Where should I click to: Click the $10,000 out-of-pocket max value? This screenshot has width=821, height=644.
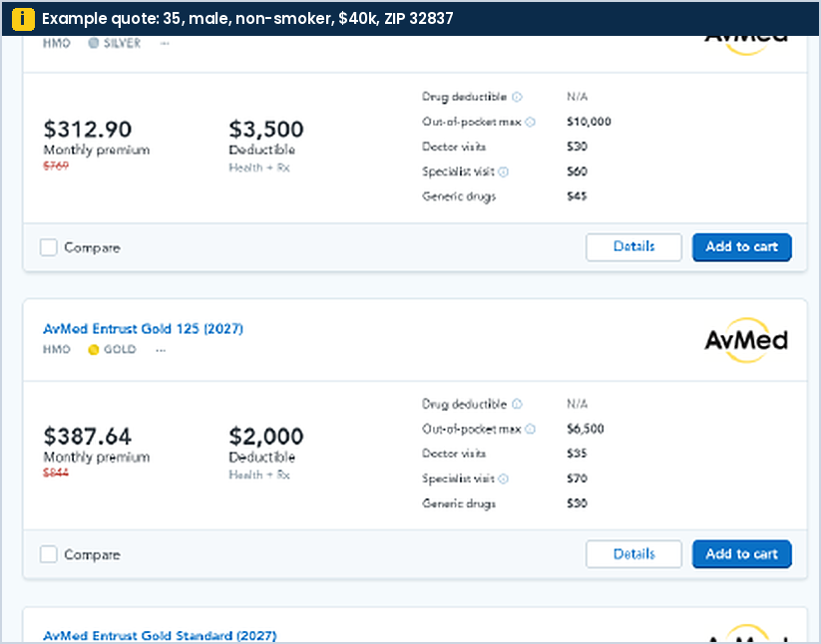point(589,122)
